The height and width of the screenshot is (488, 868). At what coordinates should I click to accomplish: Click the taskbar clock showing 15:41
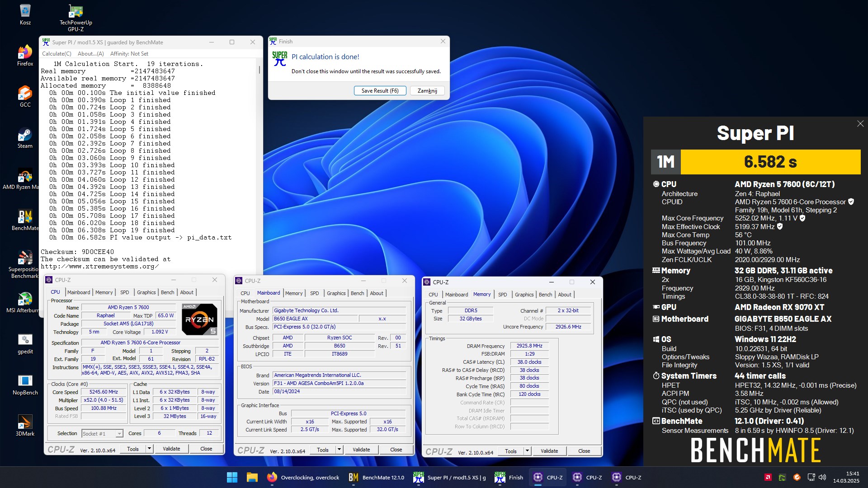pos(846,477)
